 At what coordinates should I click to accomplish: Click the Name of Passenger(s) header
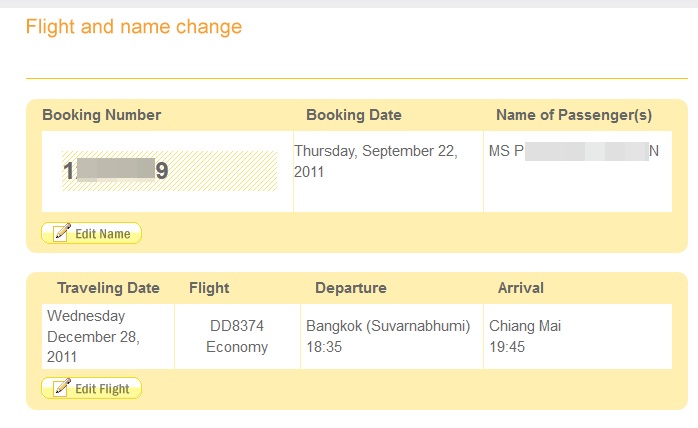574,115
